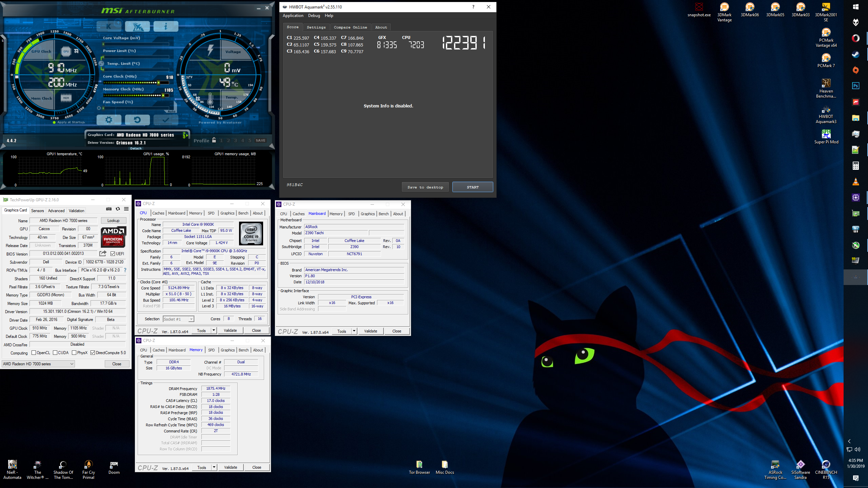Toggle power and temp limit link icon
868x488 pixels.
pyautogui.click(x=101, y=63)
